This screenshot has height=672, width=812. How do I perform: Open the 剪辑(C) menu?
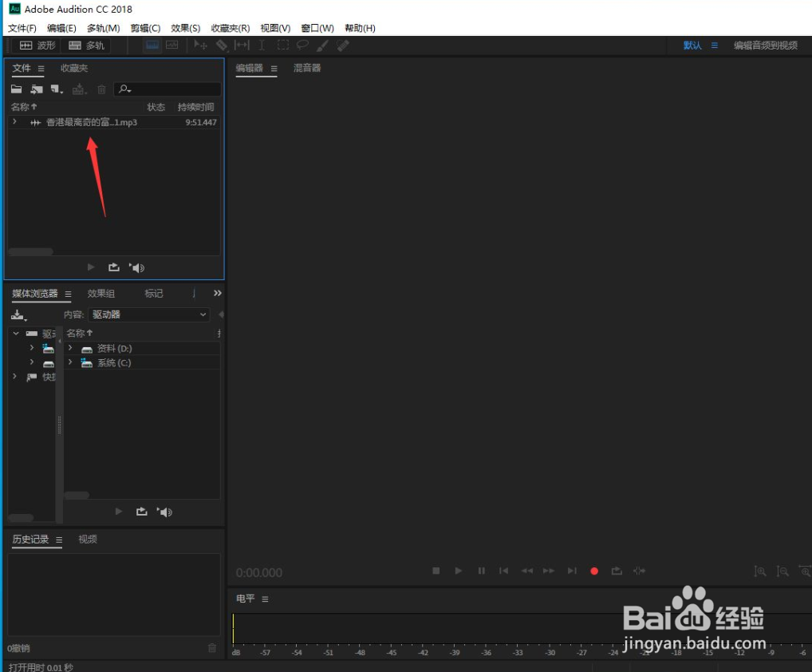pyautogui.click(x=145, y=28)
